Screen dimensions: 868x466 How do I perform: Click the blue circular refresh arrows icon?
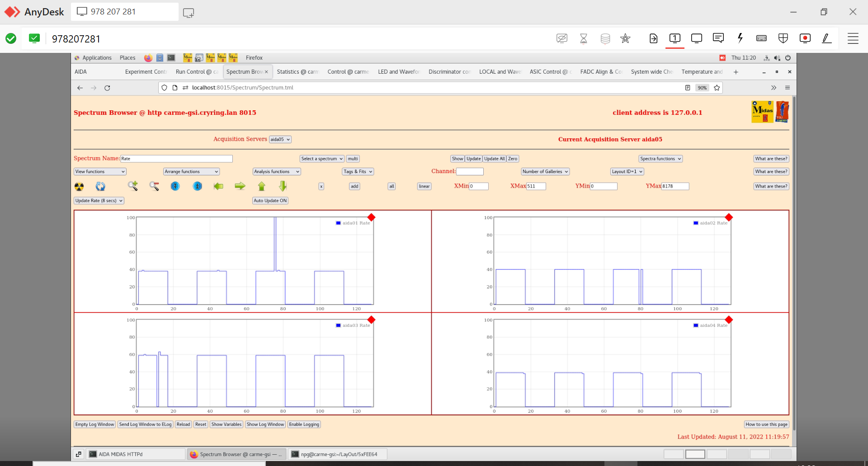pos(100,186)
